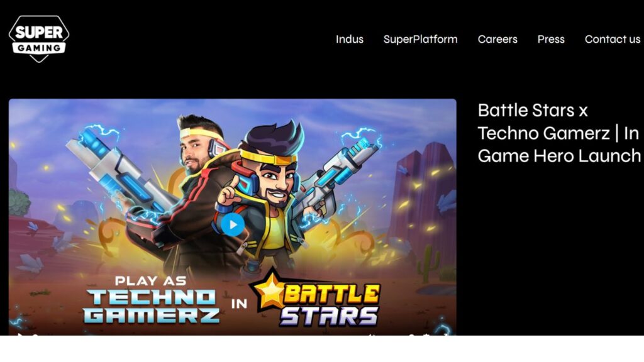
Task: Open the Press section
Action: [x=551, y=39]
